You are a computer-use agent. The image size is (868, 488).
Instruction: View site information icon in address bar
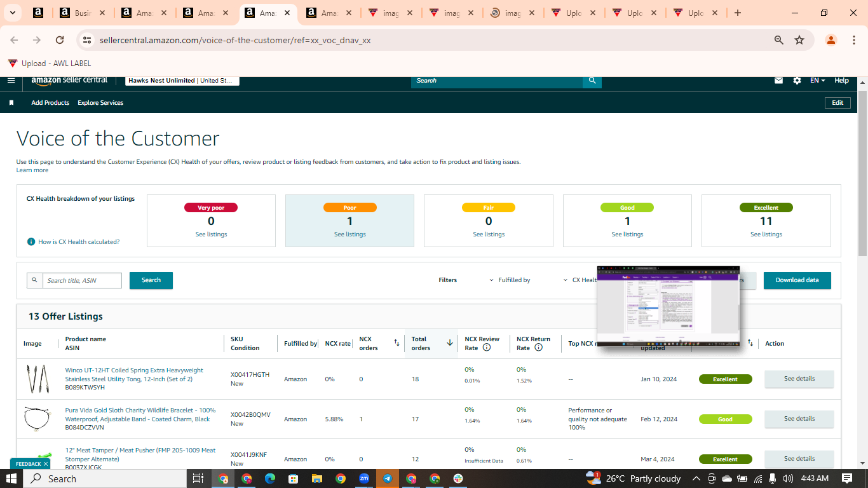pyautogui.click(x=88, y=40)
